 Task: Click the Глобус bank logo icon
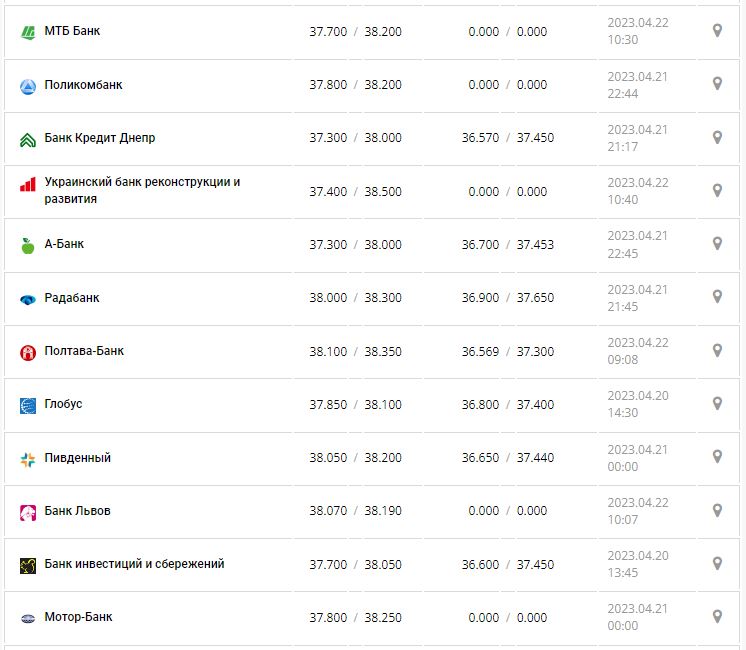[28, 405]
